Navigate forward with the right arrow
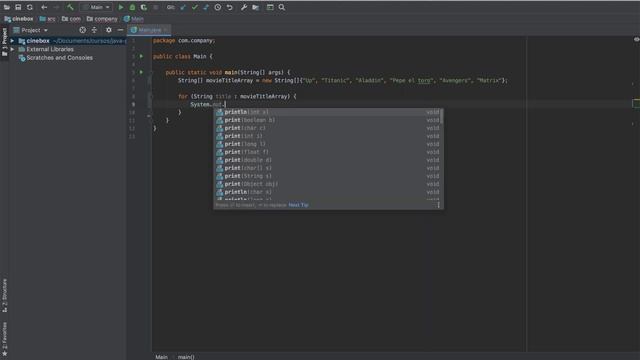Viewport: 640px width, 360px height. pyautogui.click(x=56, y=7)
